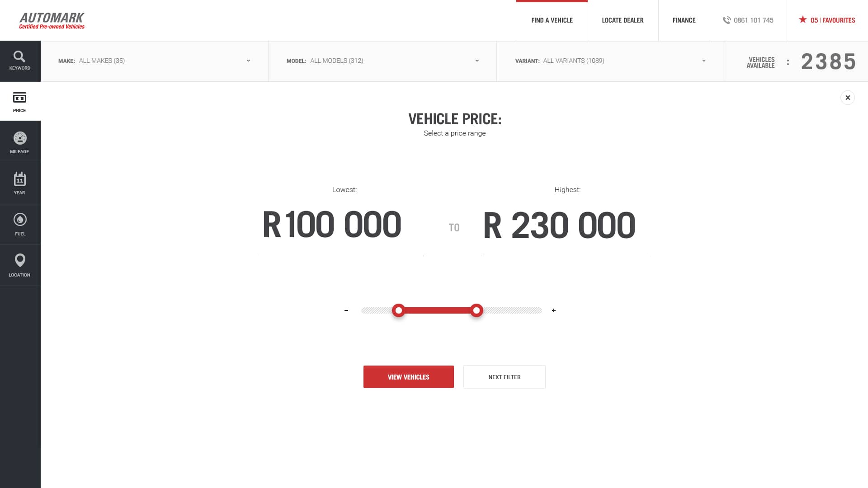868x488 pixels.
Task: Click the minus sign to decrease price range
Action: (x=346, y=310)
